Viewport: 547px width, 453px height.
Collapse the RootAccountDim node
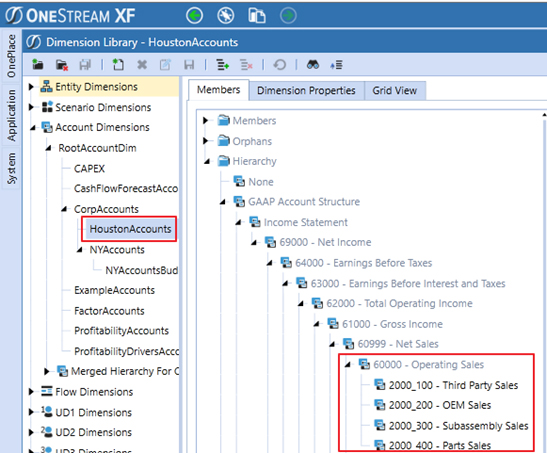[48, 149]
